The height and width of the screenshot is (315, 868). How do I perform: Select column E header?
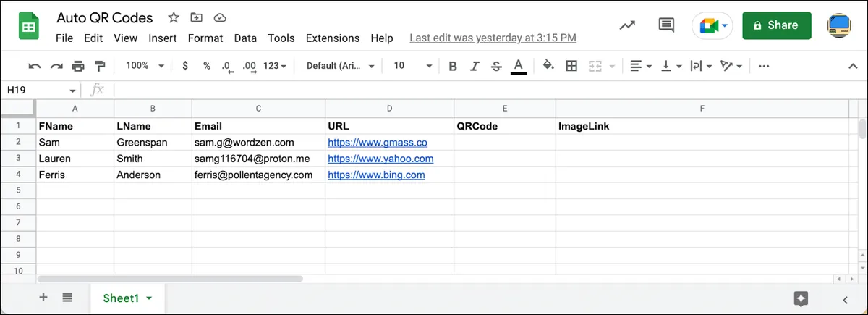(505, 109)
